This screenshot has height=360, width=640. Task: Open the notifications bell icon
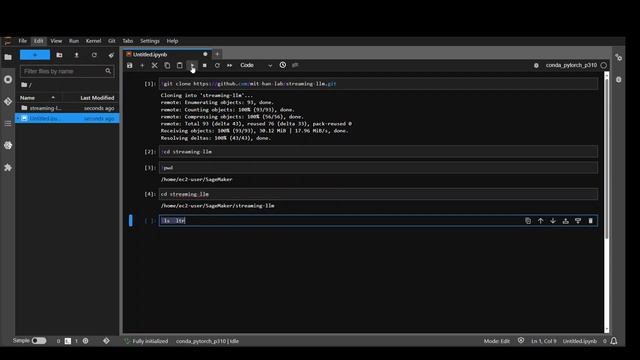[x=614, y=341]
